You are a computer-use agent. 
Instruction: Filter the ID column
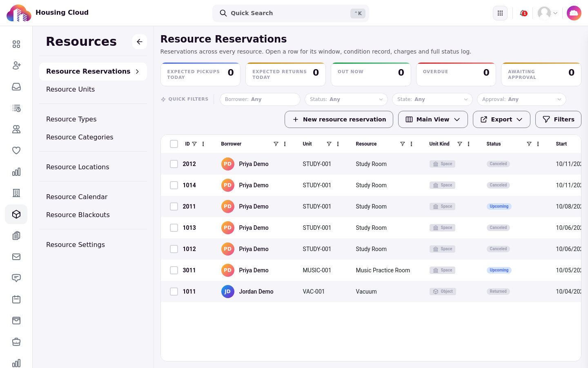click(x=194, y=144)
